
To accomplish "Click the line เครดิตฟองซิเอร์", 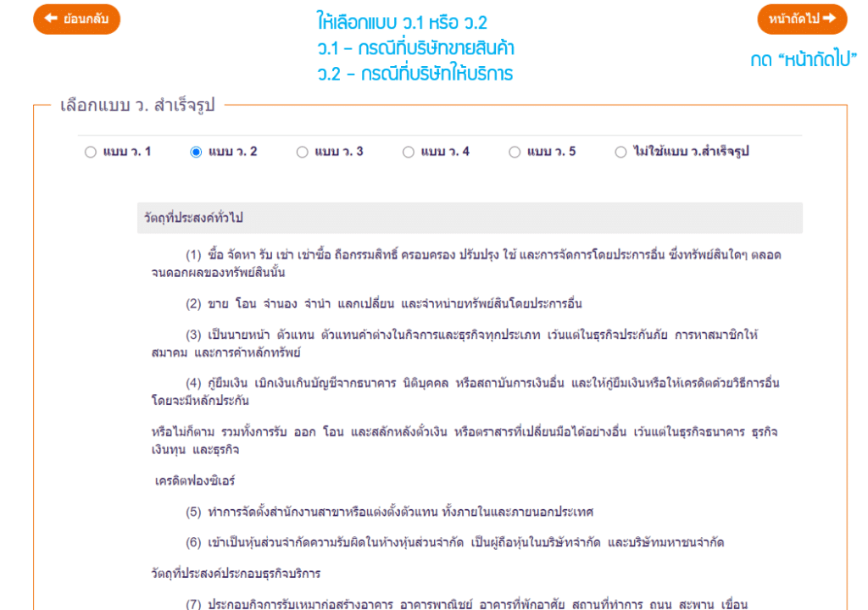I will tap(195, 480).
